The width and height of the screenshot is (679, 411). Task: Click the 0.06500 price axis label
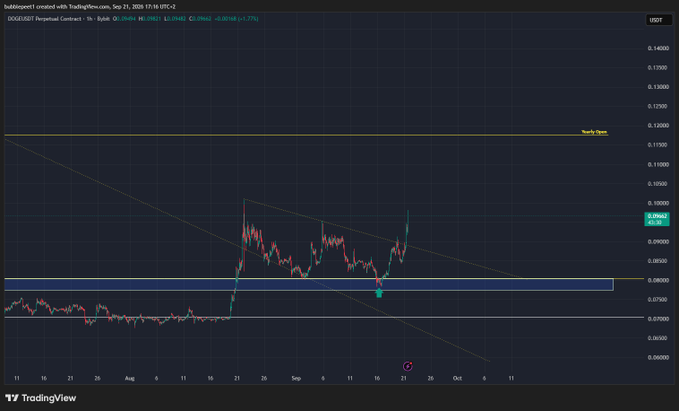click(658, 338)
